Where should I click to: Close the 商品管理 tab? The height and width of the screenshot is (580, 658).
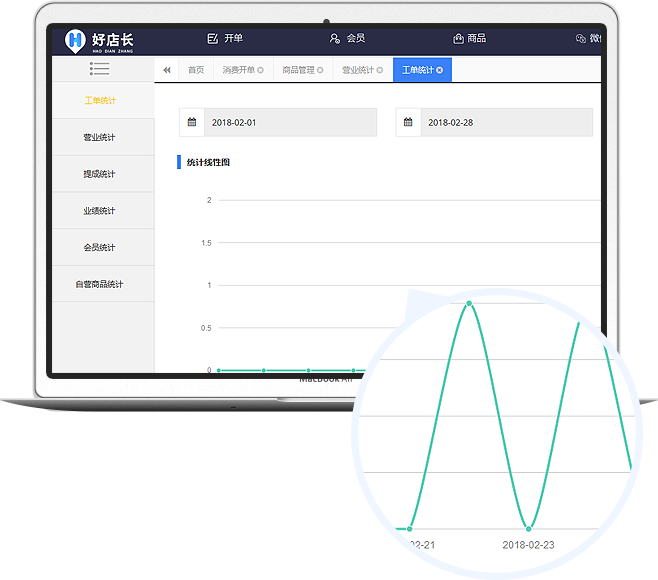pyautogui.click(x=320, y=70)
